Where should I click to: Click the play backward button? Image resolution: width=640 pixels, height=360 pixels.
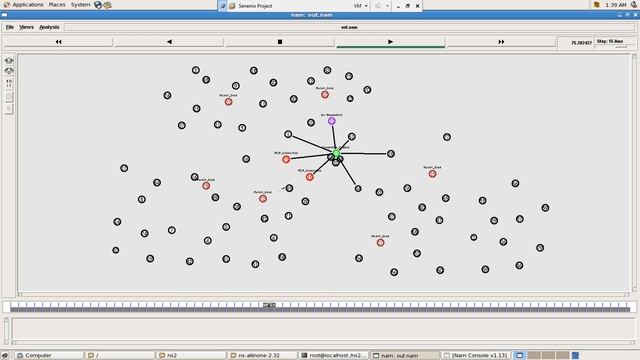click(169, 42)
